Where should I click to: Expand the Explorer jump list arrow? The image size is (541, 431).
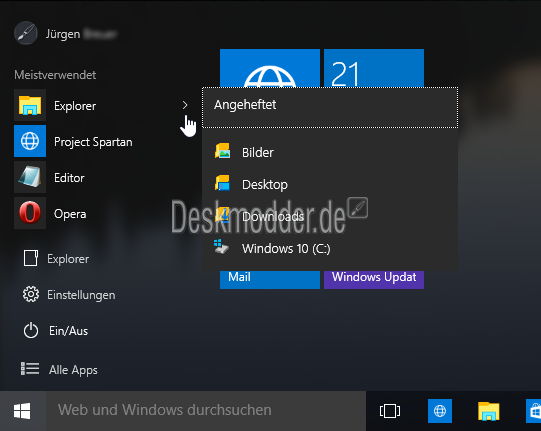[x=185, y=105]
